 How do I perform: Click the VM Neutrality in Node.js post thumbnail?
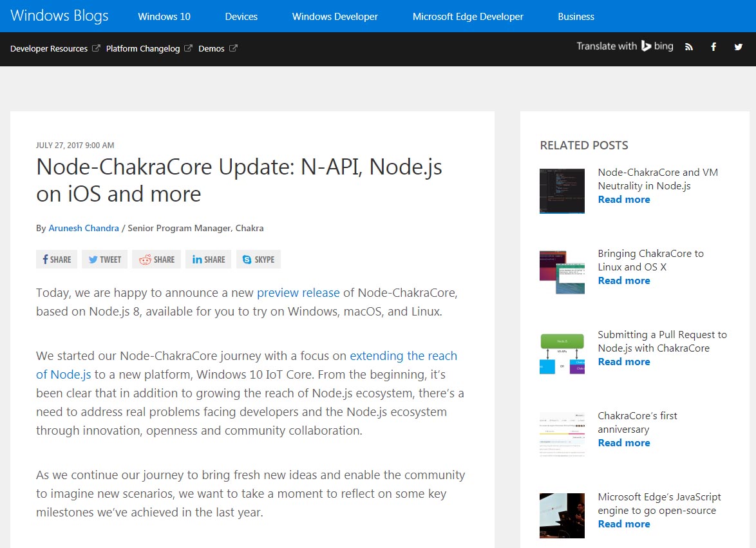tap(562, 191)
